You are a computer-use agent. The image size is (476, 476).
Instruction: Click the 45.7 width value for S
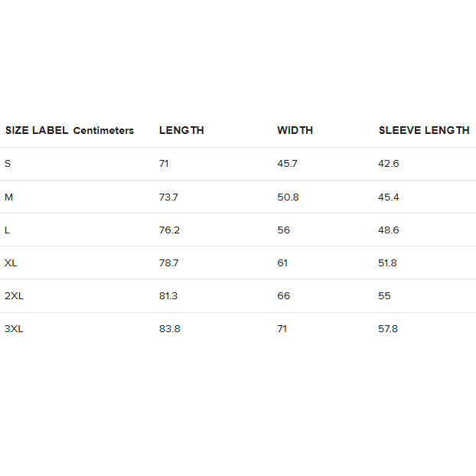287,164
